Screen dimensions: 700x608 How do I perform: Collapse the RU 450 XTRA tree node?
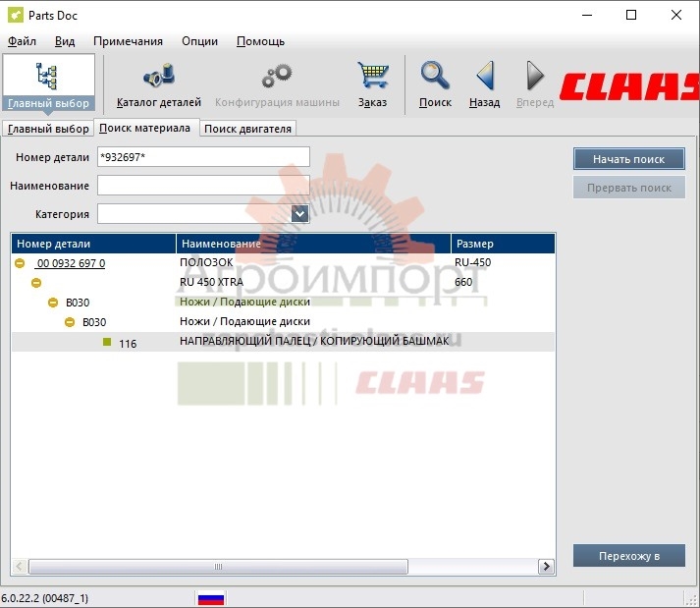pos(36,282)
